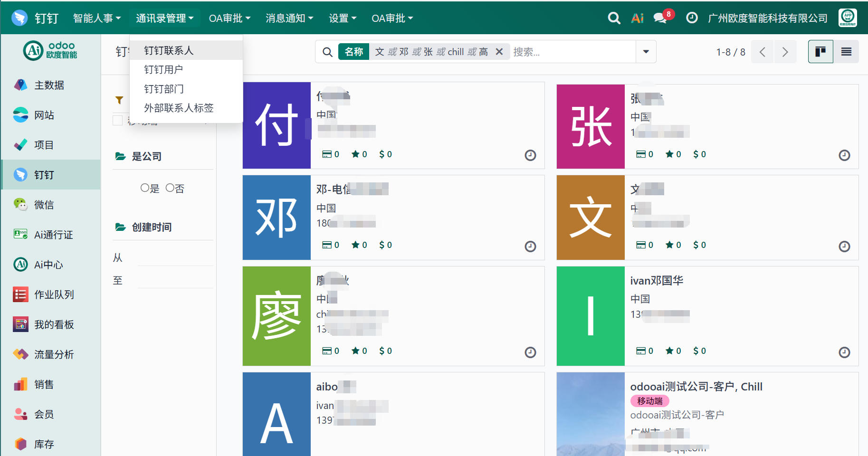Open 作业队列 app in sidebar
Viewport: 868px width, 456px height.
[x=50, y=294]
